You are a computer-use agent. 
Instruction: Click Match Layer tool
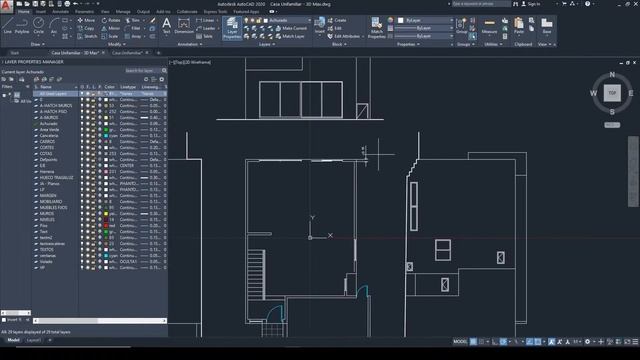coord(290,36)
